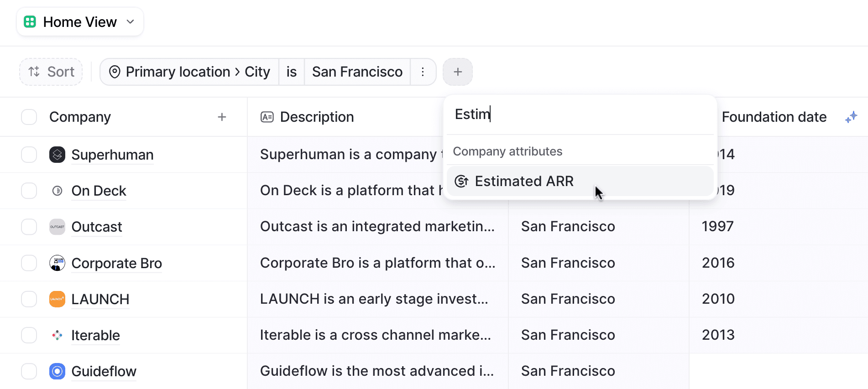Click the Corporate Bro description cell

(378, 263)
